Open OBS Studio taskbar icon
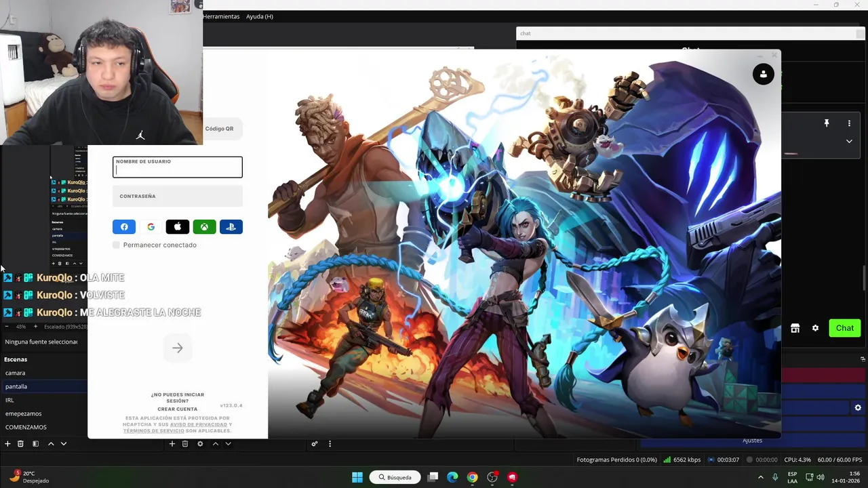The image size is (868, 488). pyautogui.click(x=493, y=477)
